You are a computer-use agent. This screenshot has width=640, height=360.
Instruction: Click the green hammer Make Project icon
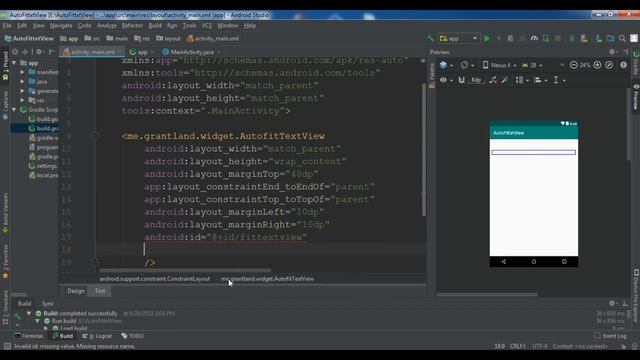coord(431,38)
